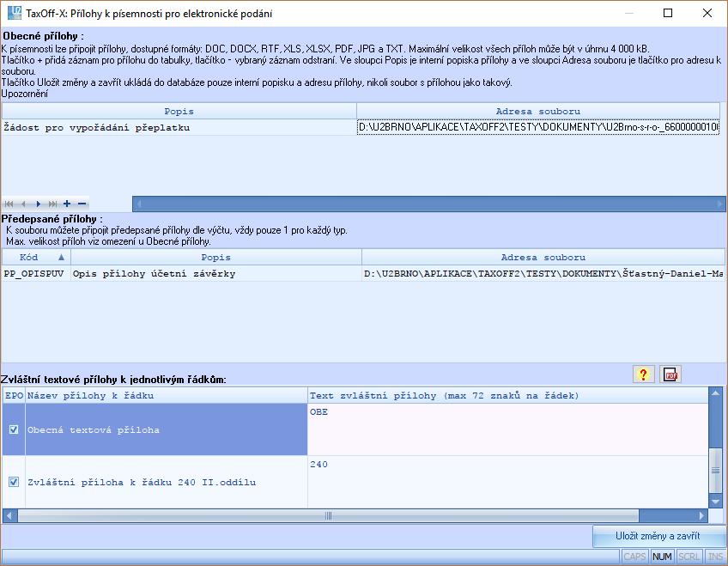Screen dimensions: 728x566
Task: Click bottom horizontal scrollbar thumb
Action: pos(328,515)
